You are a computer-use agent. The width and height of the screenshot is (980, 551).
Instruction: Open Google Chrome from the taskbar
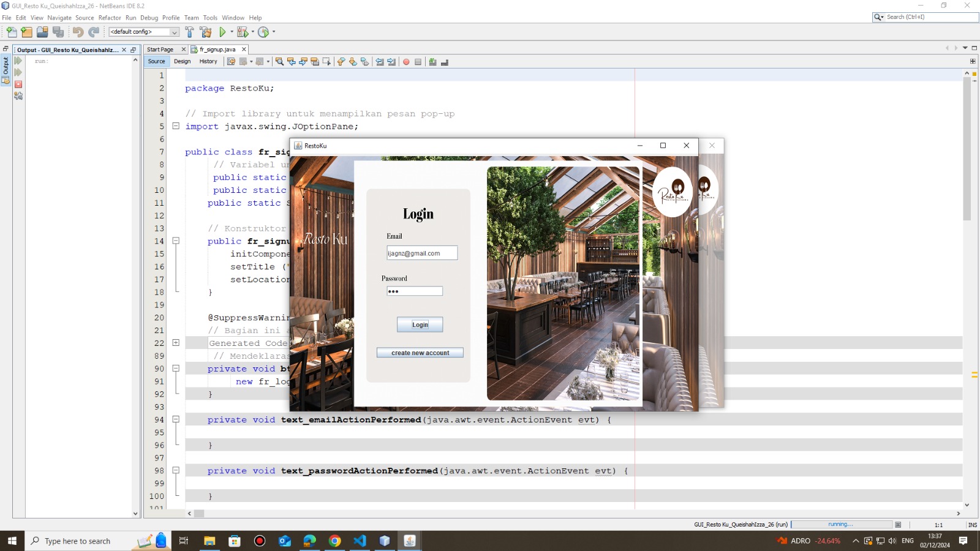(x=334, y=541)
